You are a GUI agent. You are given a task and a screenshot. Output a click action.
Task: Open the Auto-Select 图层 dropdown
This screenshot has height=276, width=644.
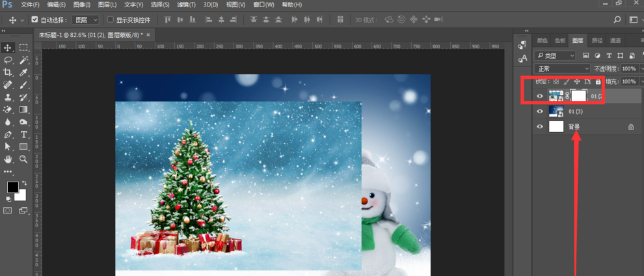point(85,20)
